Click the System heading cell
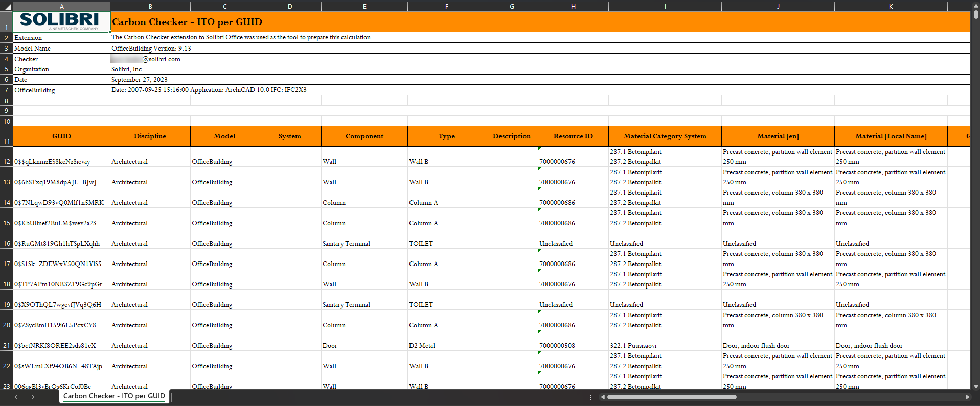The image size is (980, 406). 290,136
